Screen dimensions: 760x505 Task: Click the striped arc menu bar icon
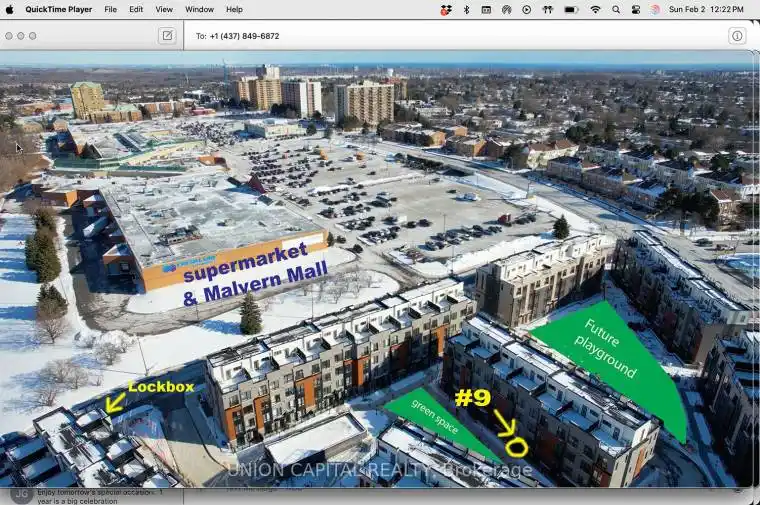(507, 9)
